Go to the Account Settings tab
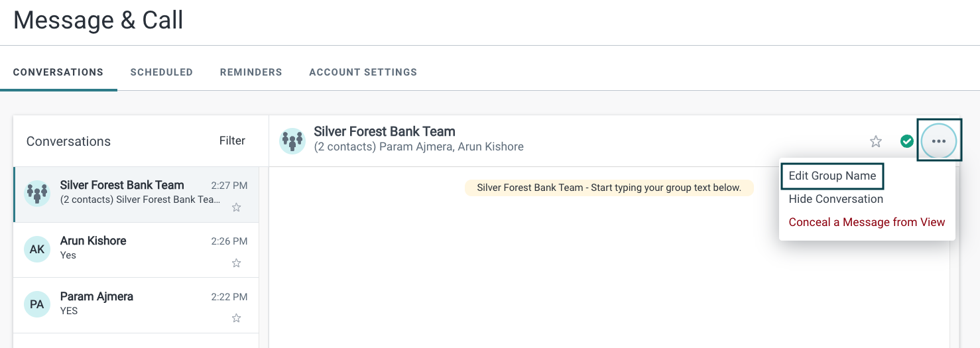This screenshot has width=980, height=348. pyautogui.click(x=363, y=72)
